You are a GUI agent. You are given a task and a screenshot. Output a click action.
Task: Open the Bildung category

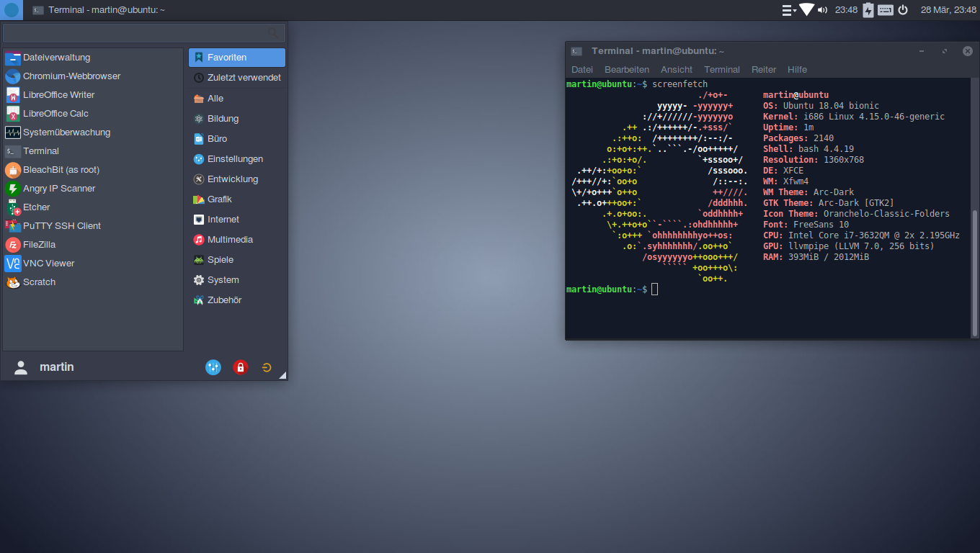tap(237, 119)
